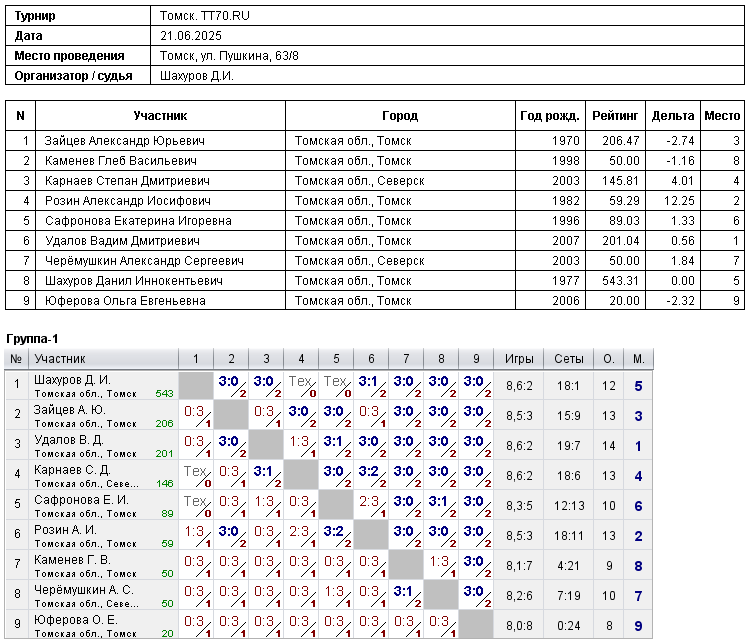750x644 pixels.
Task: Click the 'Дельта' column header
Action: (673, 116)
